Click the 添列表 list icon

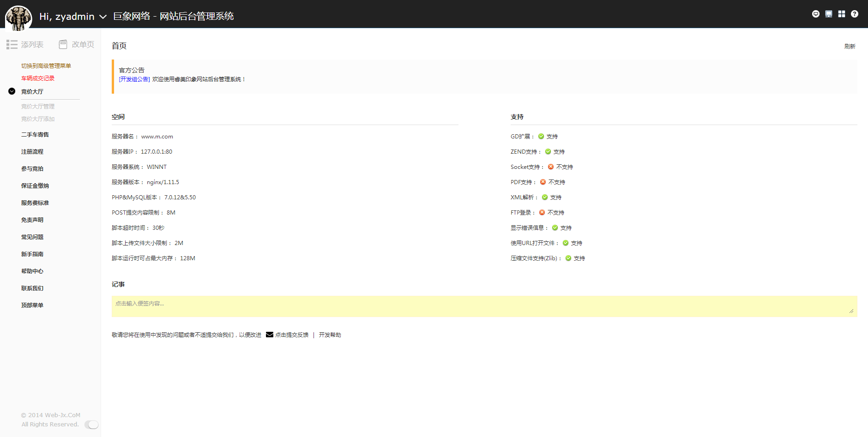pyautogui.click(x=12, y=44)
